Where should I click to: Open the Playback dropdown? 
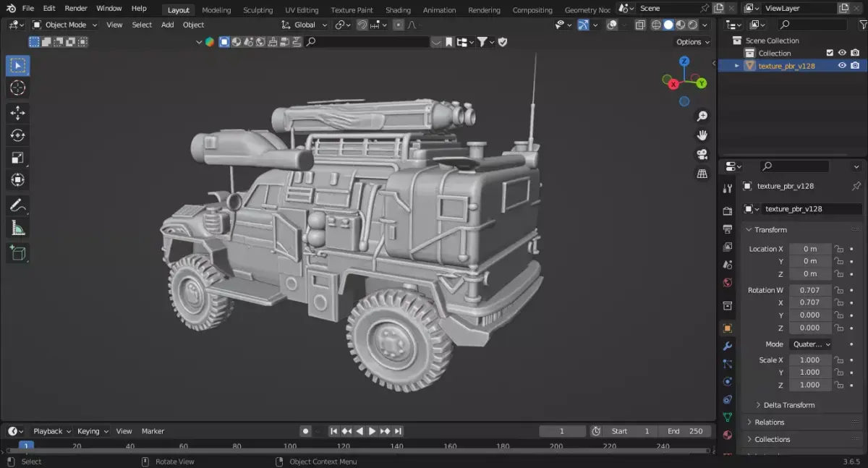52,431
